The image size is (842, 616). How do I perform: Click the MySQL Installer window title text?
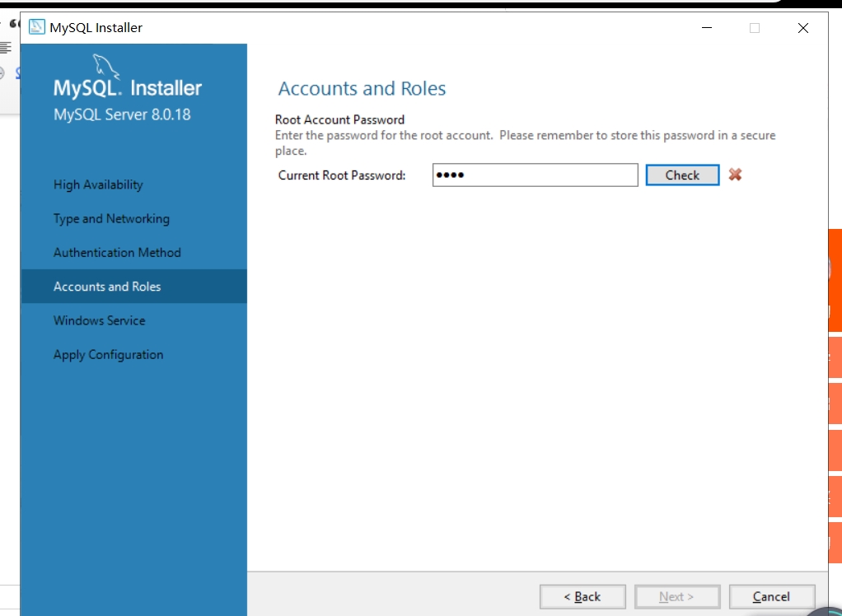tap(96, 27)
